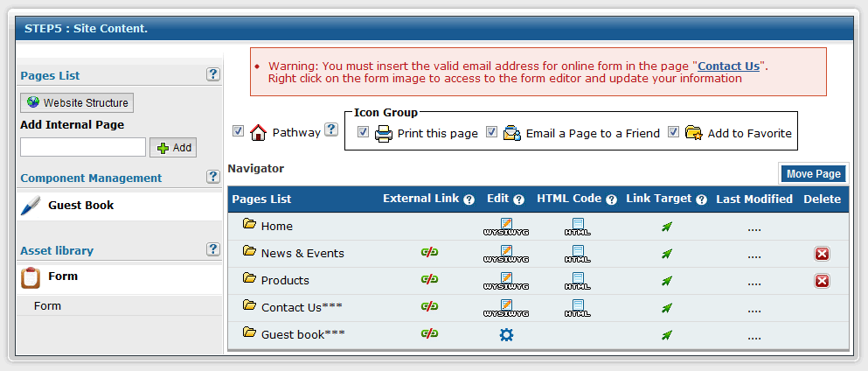This screenshot has height=371, width=868.
Task: Delete the News & Events page
Action: 822,254
